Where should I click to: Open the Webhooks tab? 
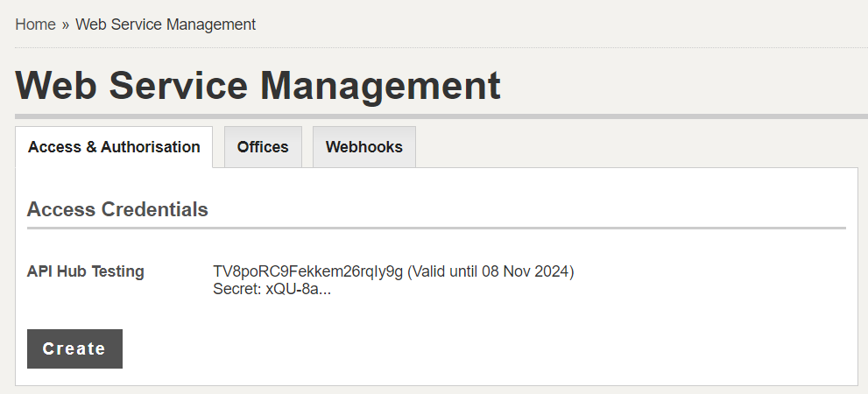pos(364,147)
